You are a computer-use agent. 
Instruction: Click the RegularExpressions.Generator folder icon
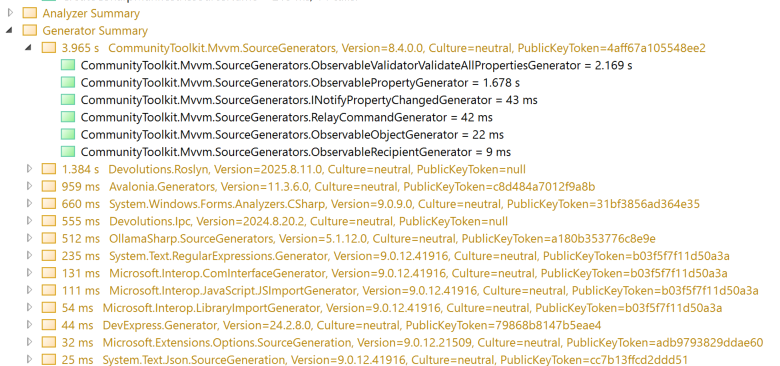49,256
